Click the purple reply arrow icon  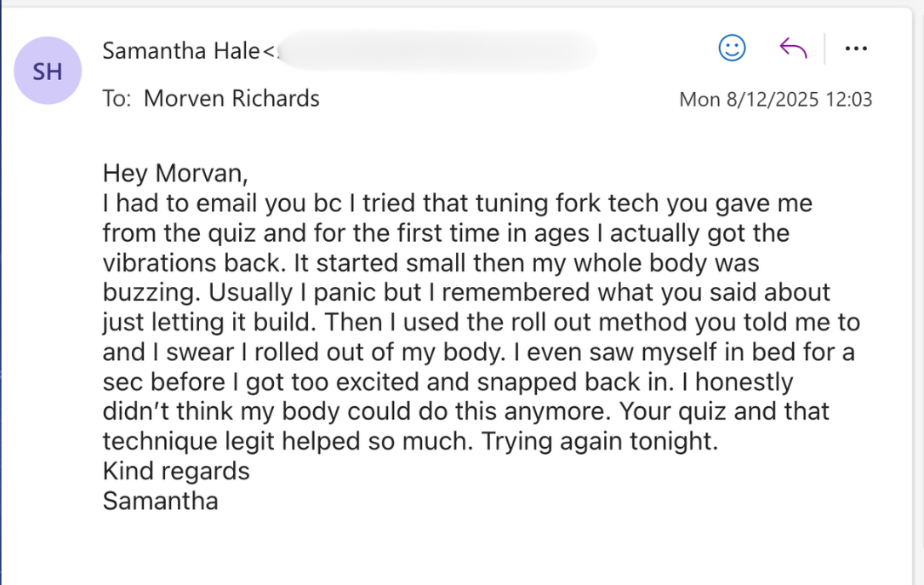[793, 49]
